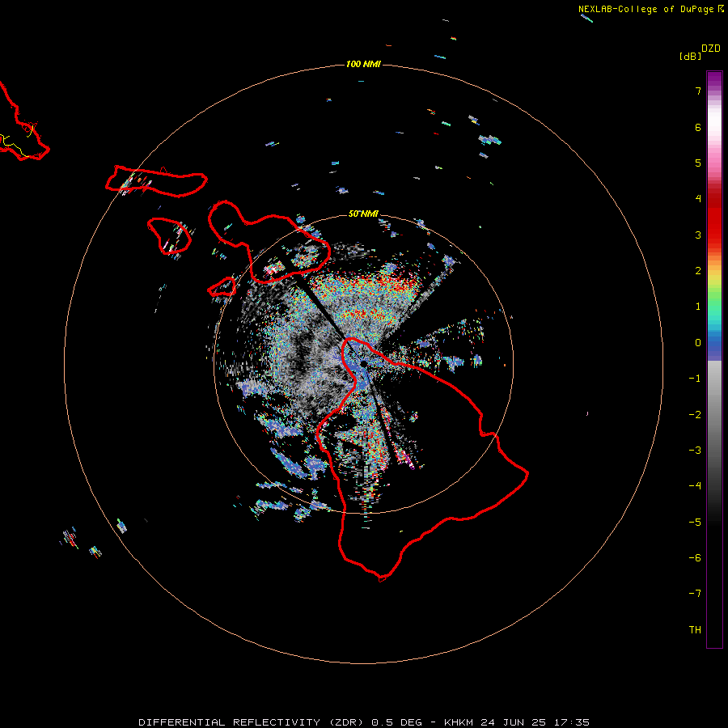Screen dimensions: 728x728
Task: Click the red band of the color bar
Action: (714, 218)
